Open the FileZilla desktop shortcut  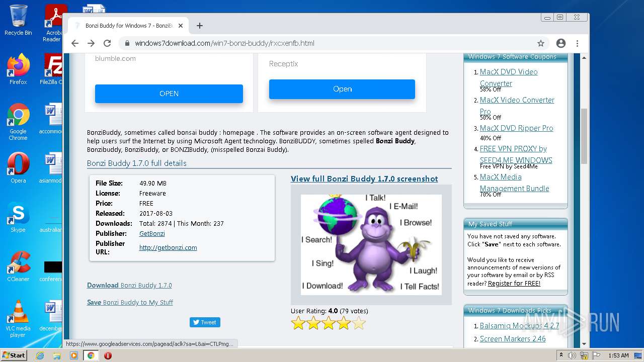[52, 69]
